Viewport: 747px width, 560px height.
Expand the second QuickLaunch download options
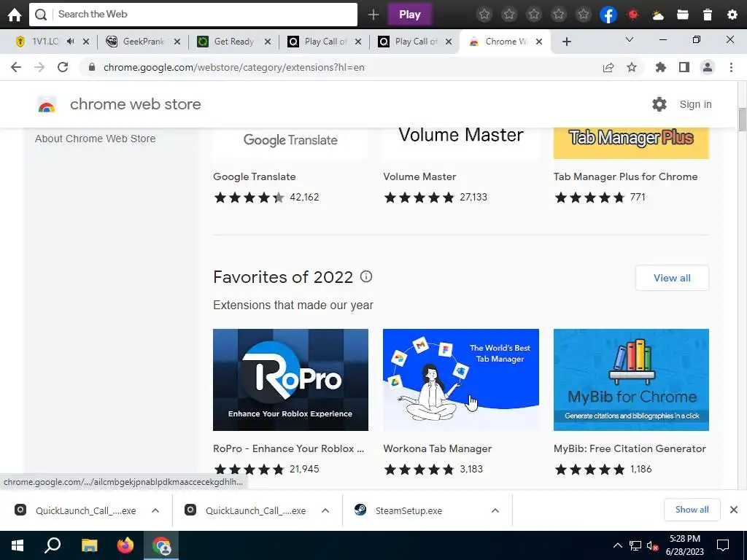point(325,510)
